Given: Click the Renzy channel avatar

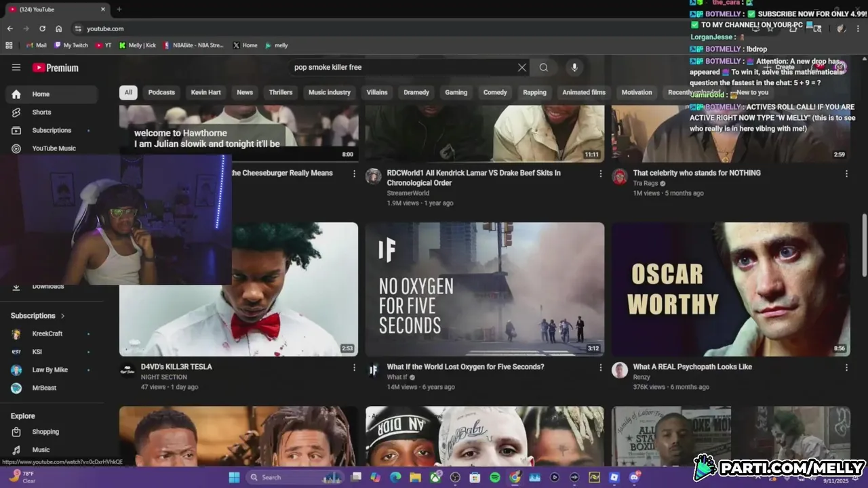Looking at the screenshot, I should 620,370.
